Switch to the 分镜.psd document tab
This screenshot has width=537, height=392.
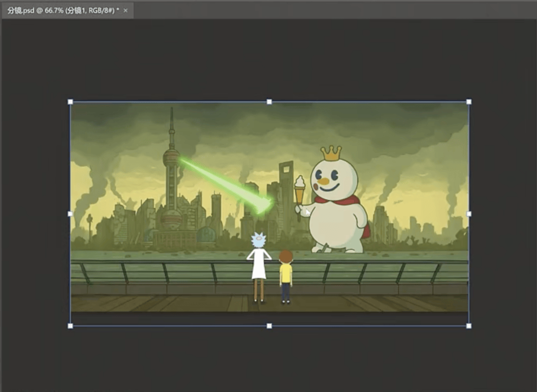click(x=63, y=10)
